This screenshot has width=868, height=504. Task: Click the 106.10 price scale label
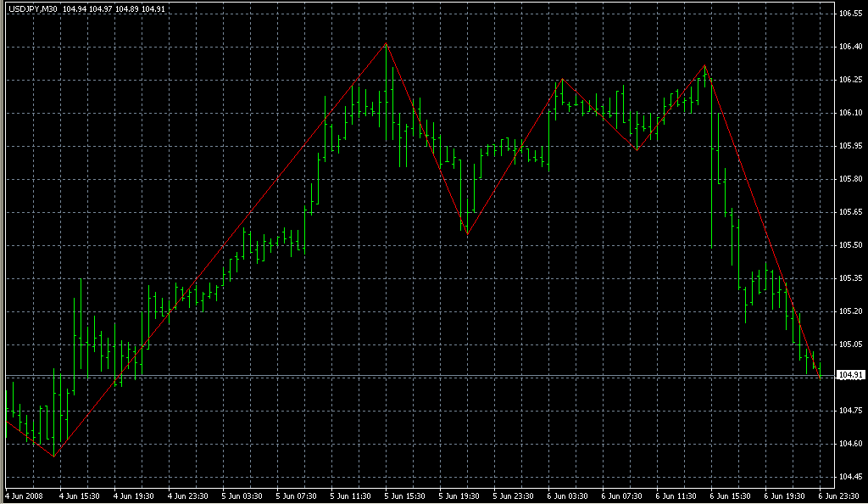click(x=850, y=113)
